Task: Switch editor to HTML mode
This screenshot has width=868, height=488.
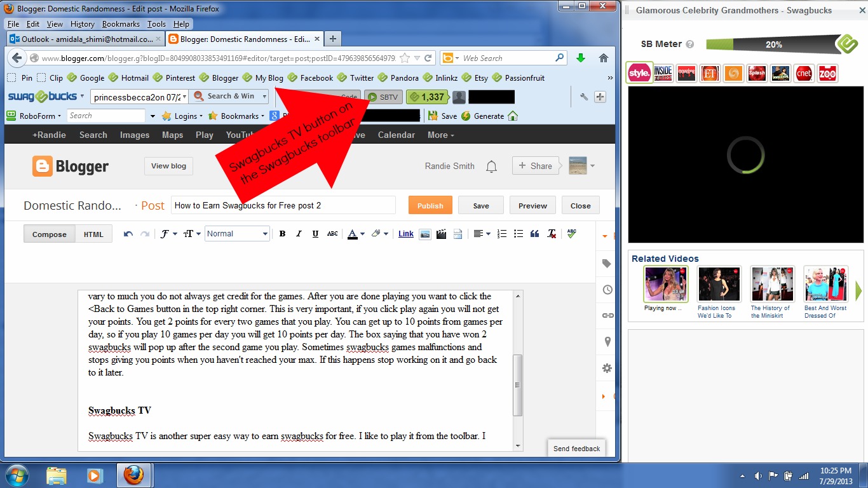Action: pos(93,234)
